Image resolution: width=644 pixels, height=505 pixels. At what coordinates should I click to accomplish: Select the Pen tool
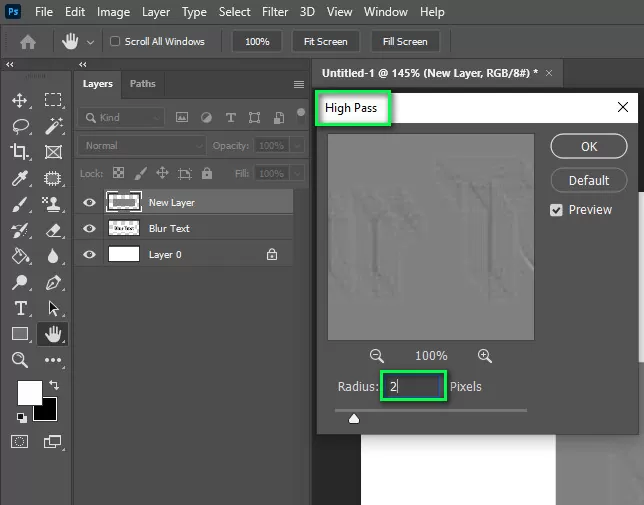[x=53, y=282]
